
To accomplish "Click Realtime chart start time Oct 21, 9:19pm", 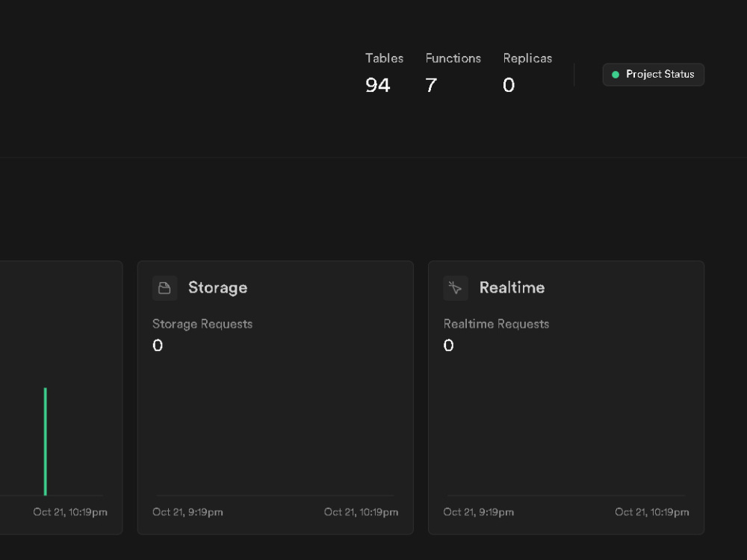I will (x=478, y=512).
